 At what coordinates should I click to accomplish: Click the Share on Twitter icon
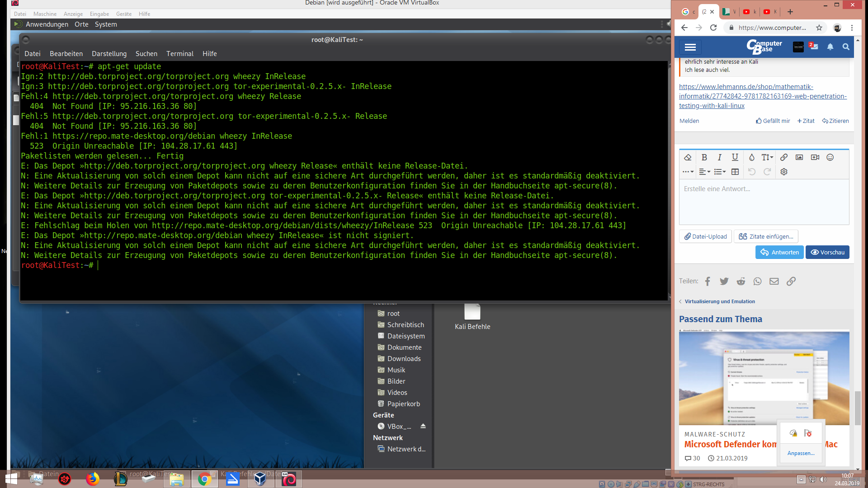click(724, 281)
